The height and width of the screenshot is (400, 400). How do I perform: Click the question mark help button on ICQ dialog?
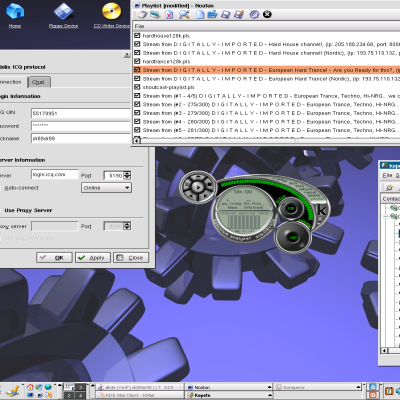pyautogui.click(x=127, y=55)
